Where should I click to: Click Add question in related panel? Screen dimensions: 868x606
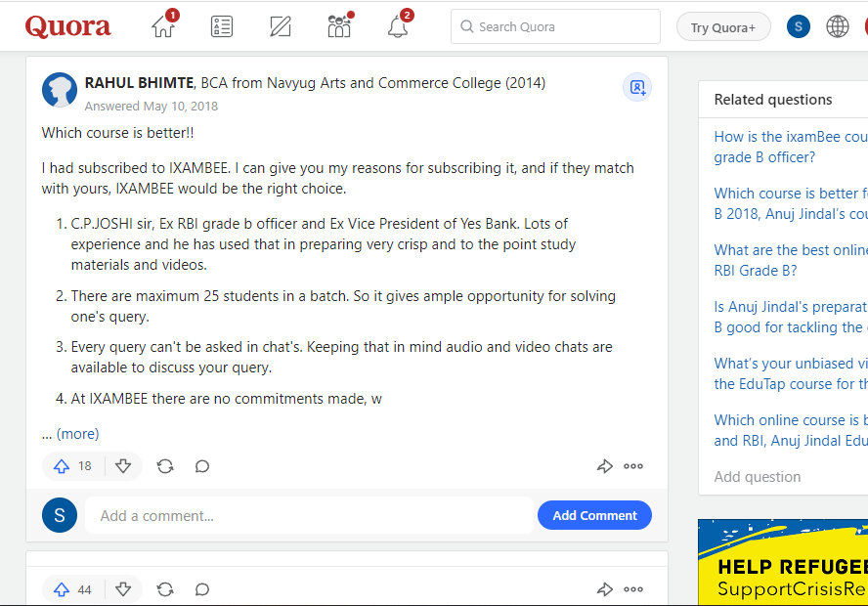click(x=758, y=477)
